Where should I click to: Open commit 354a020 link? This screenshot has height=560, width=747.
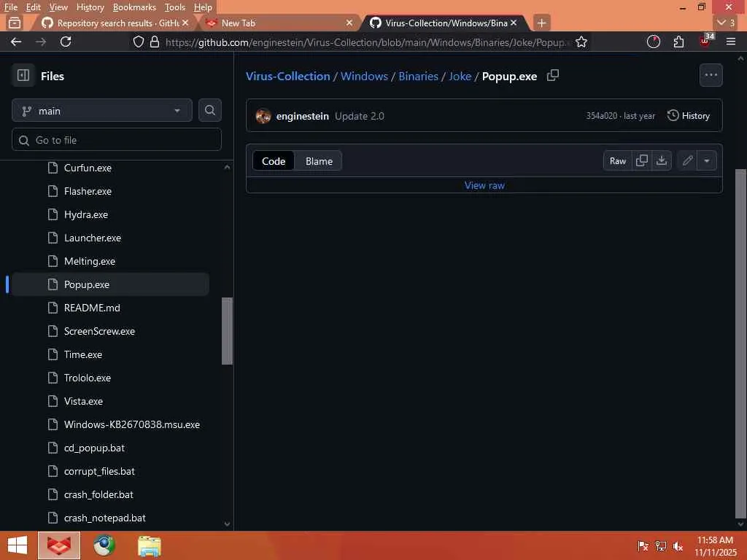click(601, 116)
